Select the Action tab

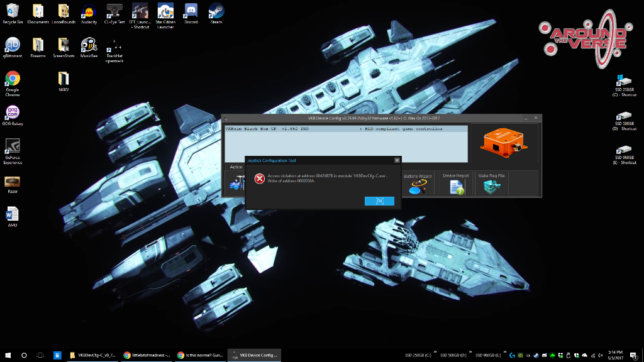(x=236, y=167)
